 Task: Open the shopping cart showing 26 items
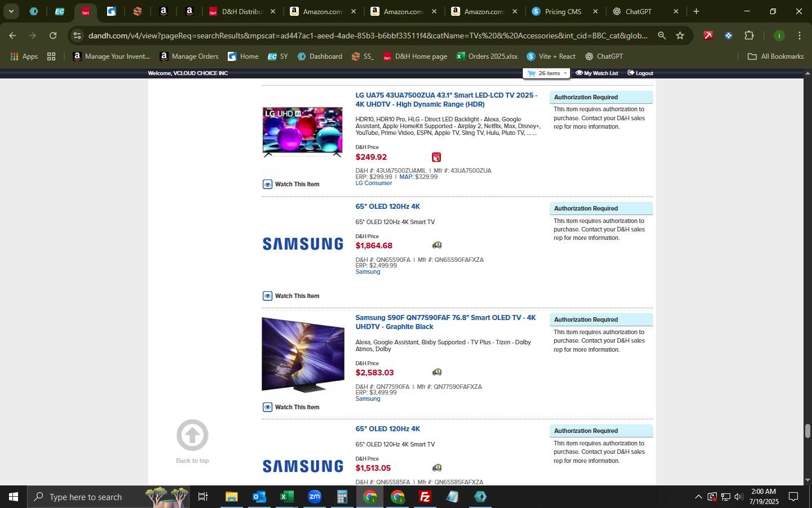click(x=547, y=73)
